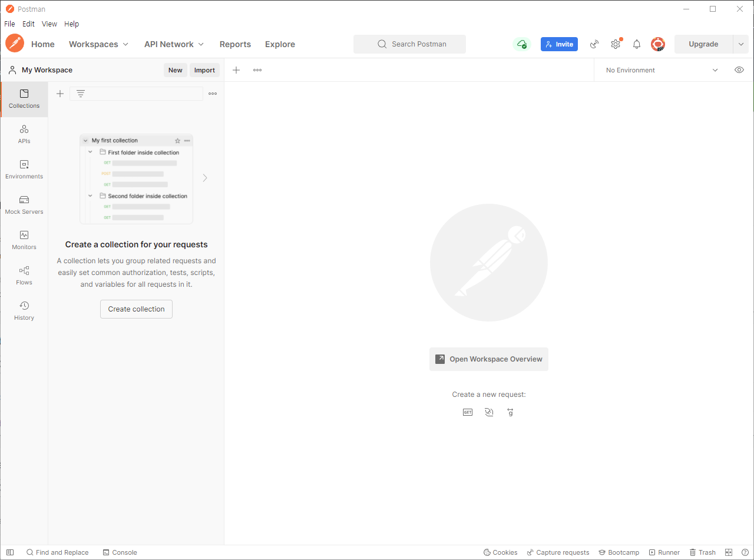Click the Upgrade button
Image resolution: width=754 pixels, height=560 pixels.
tap(703, 44)
